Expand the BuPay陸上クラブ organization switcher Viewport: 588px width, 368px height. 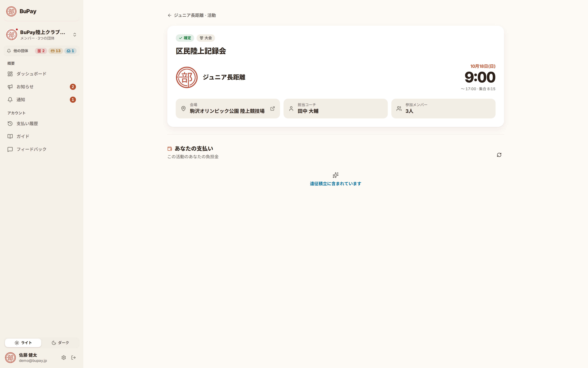(x=41, y=35)
